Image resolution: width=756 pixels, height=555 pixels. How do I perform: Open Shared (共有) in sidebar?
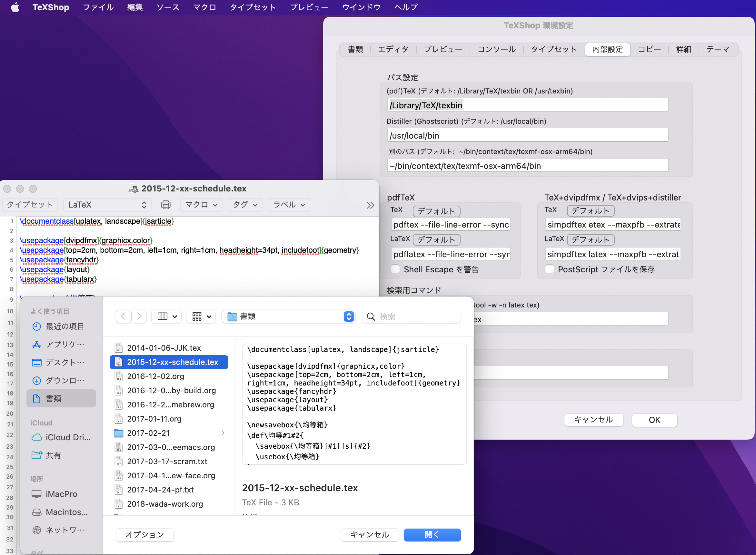click(61, 455)
